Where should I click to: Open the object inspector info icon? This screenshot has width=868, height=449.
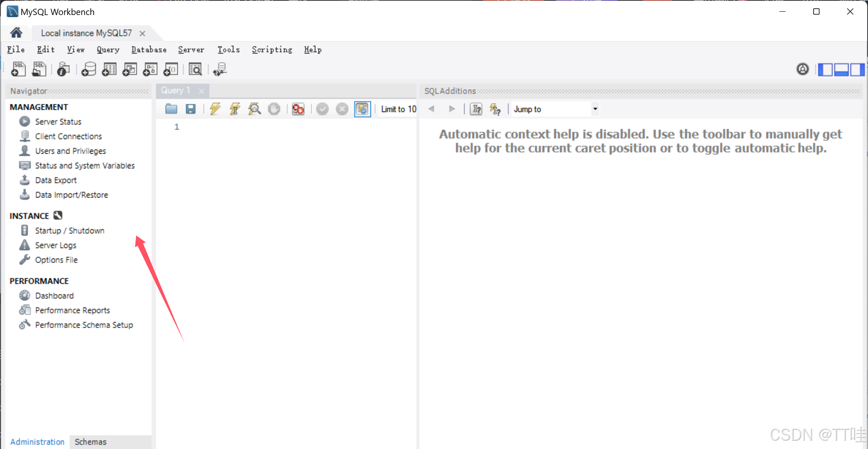coord(64,69)
